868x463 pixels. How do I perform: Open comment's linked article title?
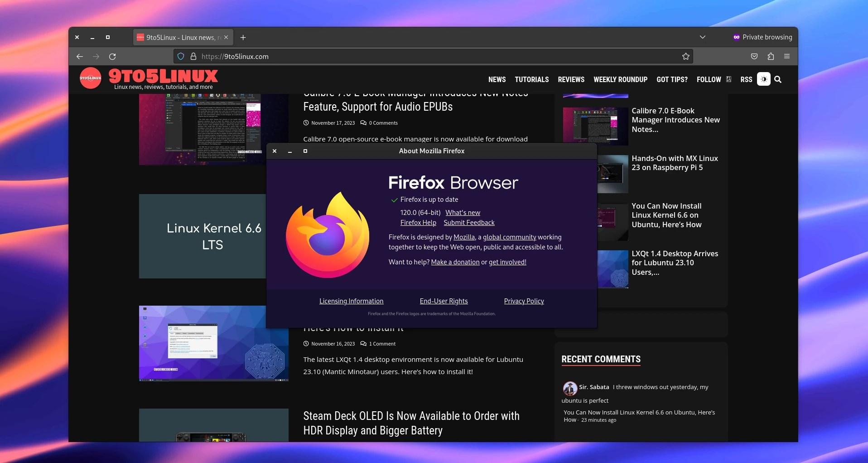click(x=639, y=416)
